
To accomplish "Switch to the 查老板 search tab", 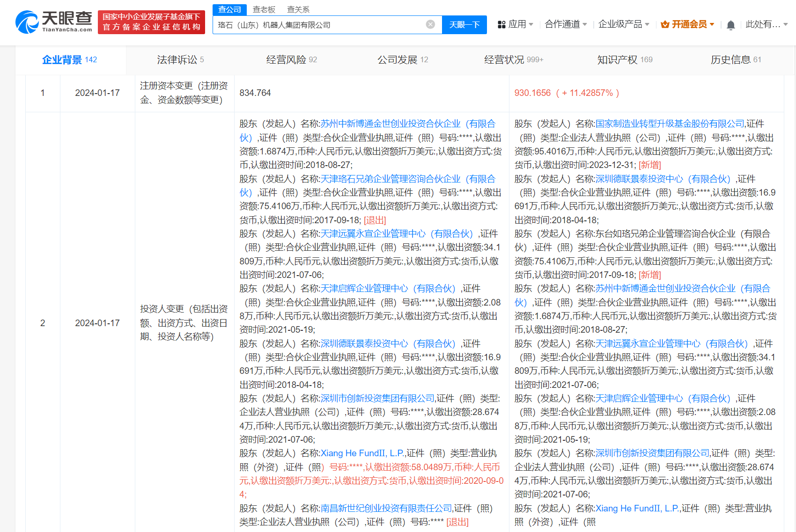I will tap(264, 9).
